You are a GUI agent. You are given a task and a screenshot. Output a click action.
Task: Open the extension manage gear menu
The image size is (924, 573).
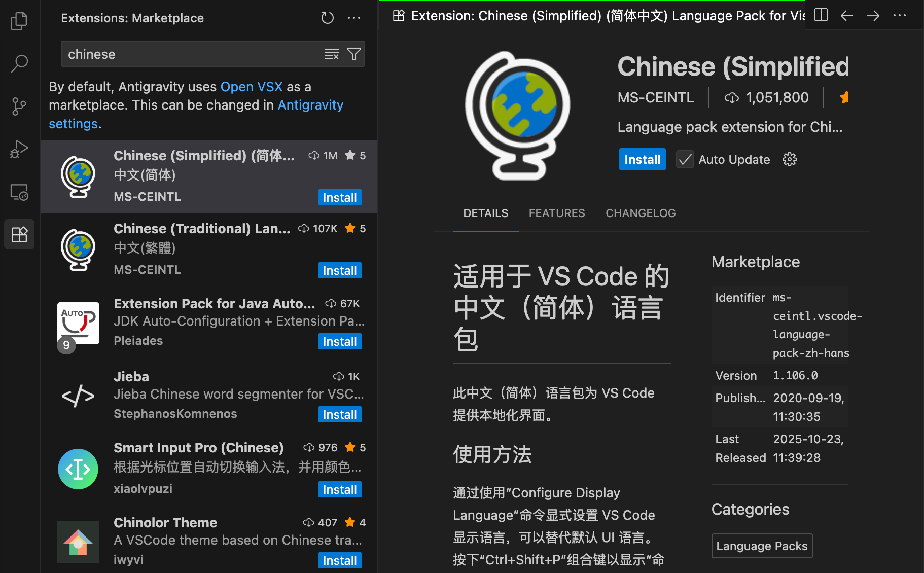789,160
